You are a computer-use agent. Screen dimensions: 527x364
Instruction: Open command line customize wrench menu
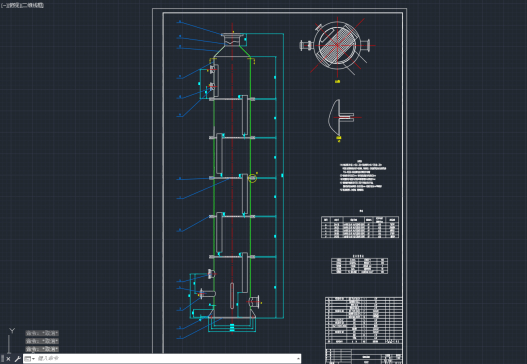click(17, 359)
